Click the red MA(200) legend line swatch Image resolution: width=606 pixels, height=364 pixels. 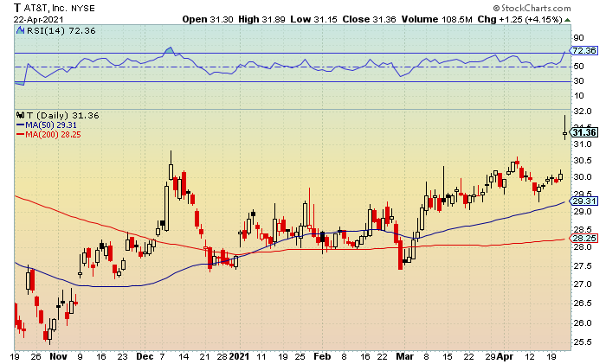[x=21, y=134]
